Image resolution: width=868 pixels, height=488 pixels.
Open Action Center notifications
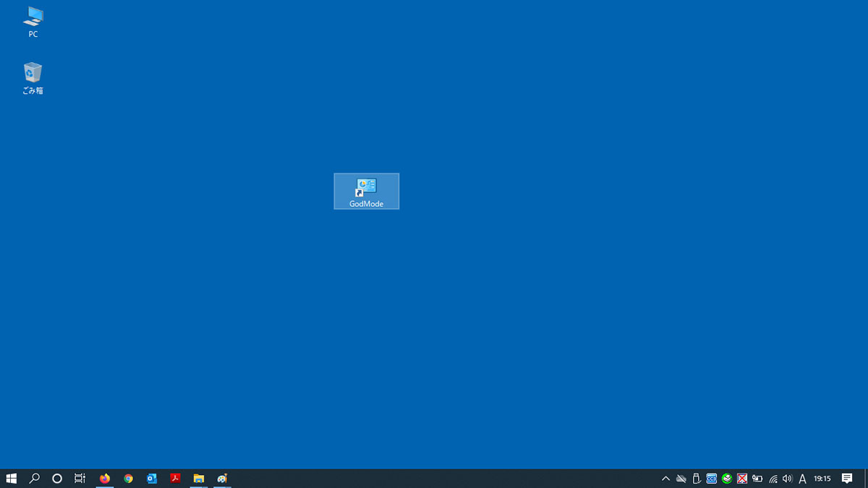[847, 479]
